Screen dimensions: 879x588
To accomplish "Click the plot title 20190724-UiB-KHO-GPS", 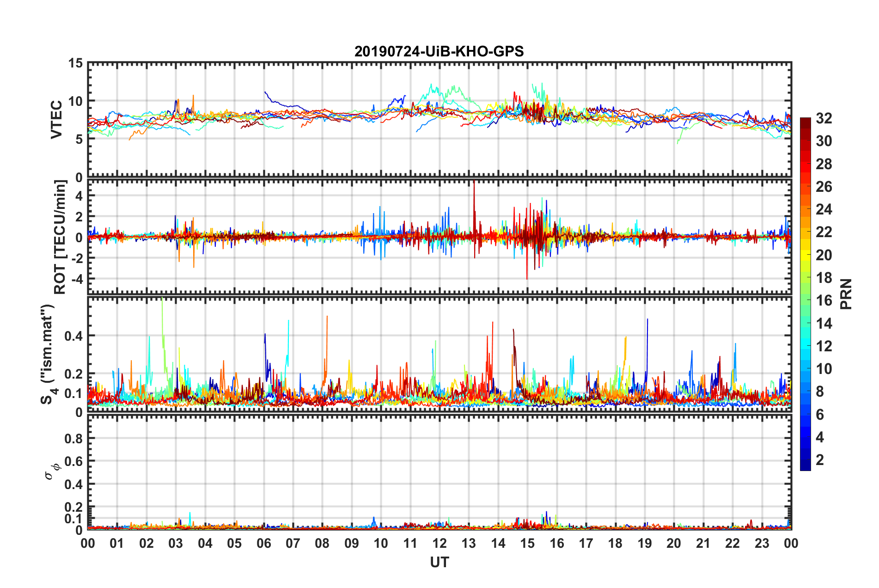I will [x=439, y=51].
